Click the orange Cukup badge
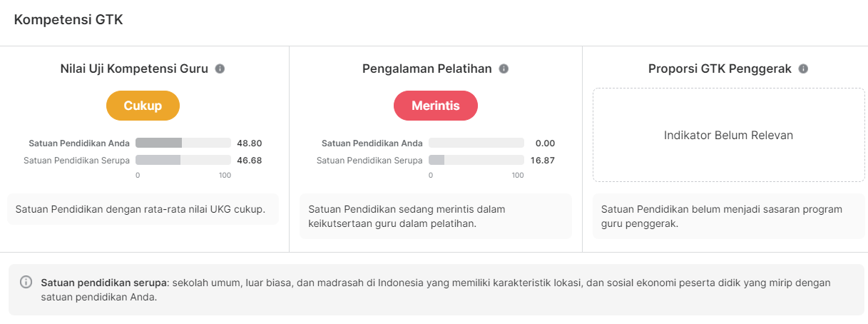The width and height of the screenshot is (868, 324). (x=143, y=106)
